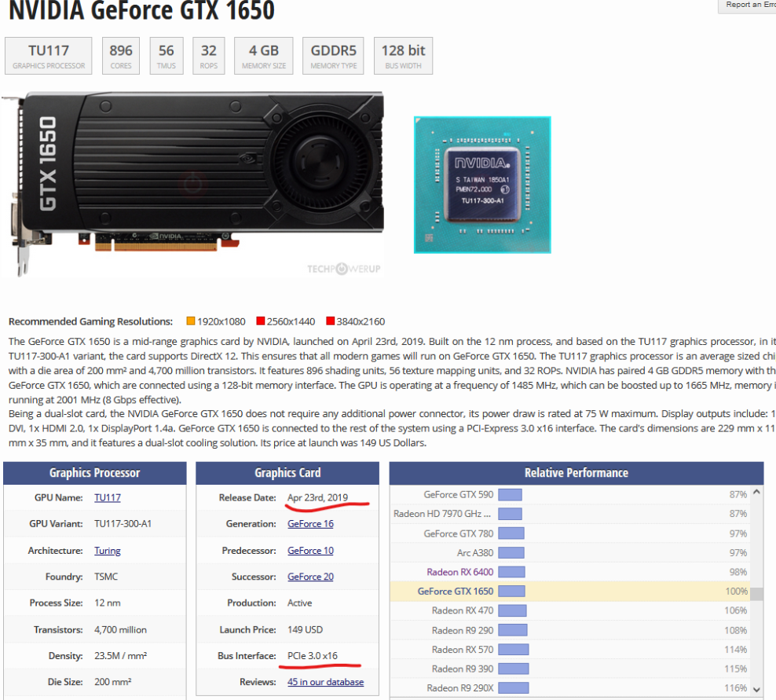776x700 pixels.
Task: Click the '149 USD' launch price value
Action: (305, 630)
